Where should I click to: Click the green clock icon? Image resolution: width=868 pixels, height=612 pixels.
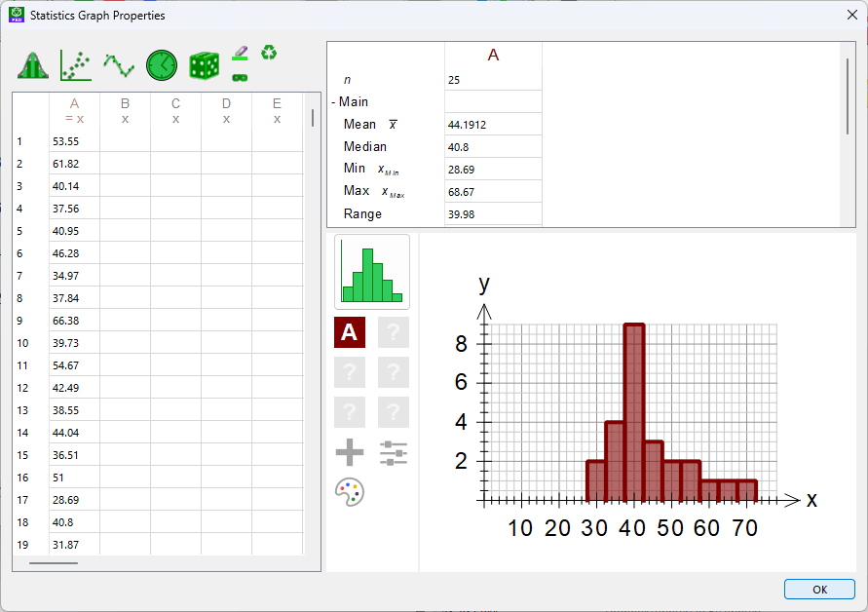tap(162, 65)
